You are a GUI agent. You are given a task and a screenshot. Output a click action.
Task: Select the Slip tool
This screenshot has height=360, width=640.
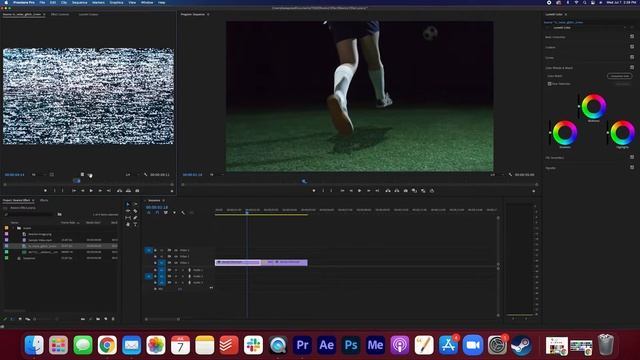point(128,218)
